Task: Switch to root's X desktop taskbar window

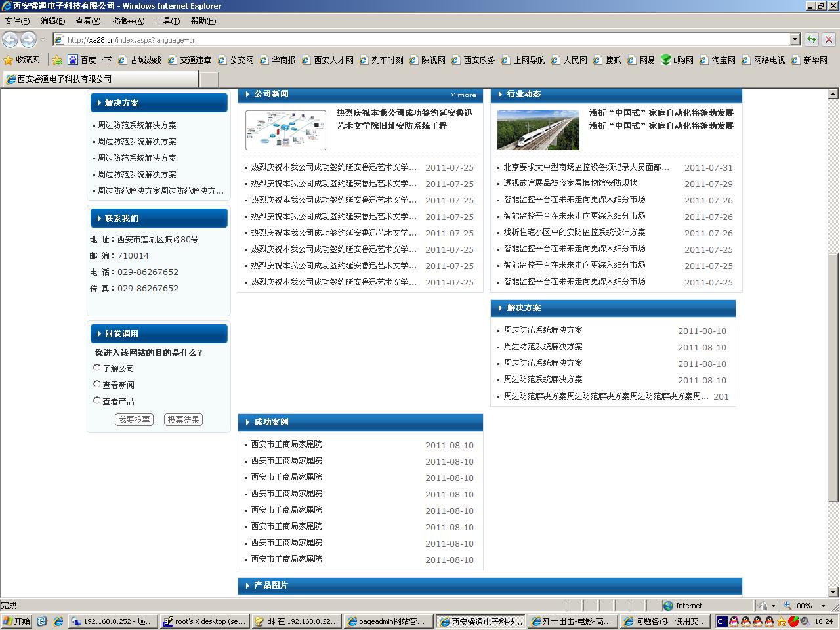Action: click(x=204, y=621)
